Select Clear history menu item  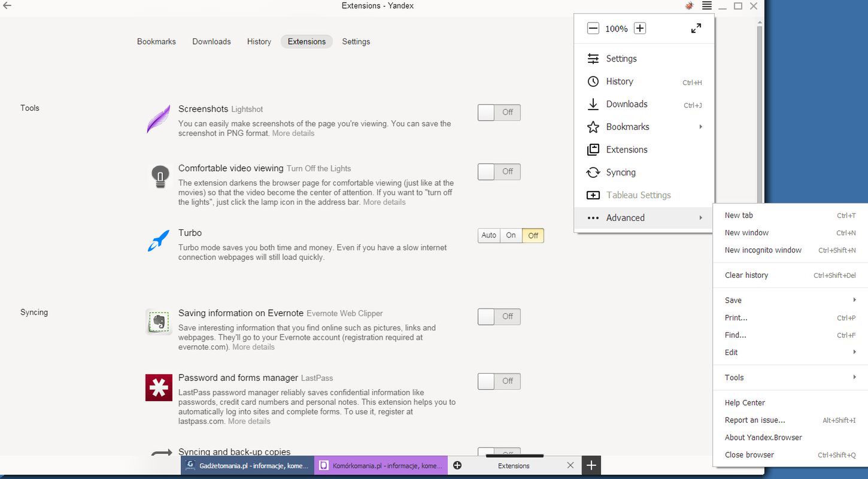[x=790, y=275]
